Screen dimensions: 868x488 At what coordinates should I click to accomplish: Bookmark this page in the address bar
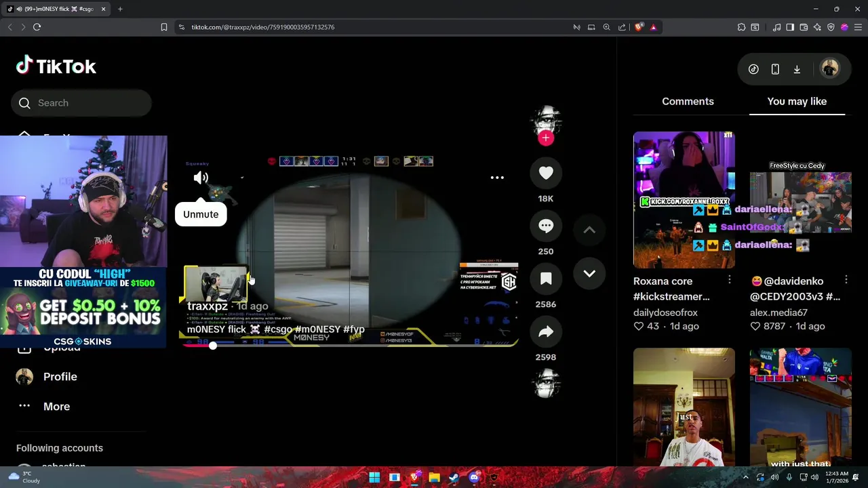tap(163, 27)
